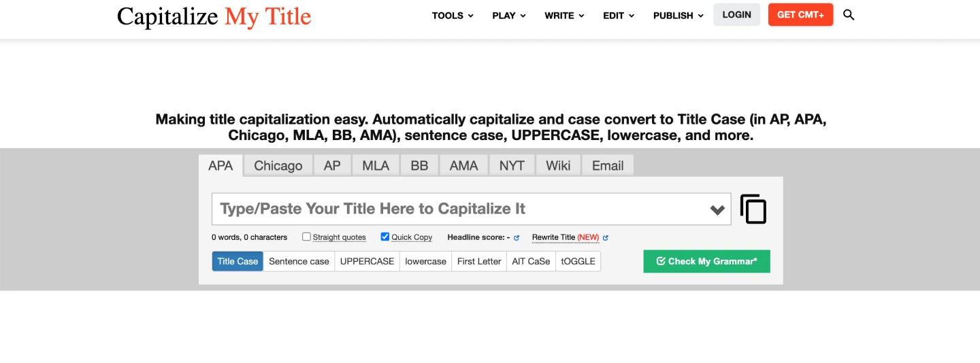
Task: Switch to the Chicago tab
Action: coord(278,165)
